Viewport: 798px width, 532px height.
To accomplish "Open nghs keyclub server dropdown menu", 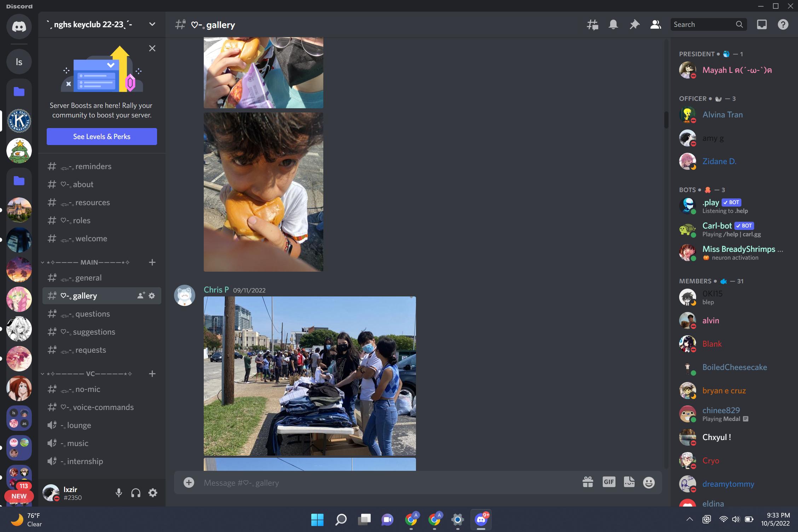I will coord(152,24).
